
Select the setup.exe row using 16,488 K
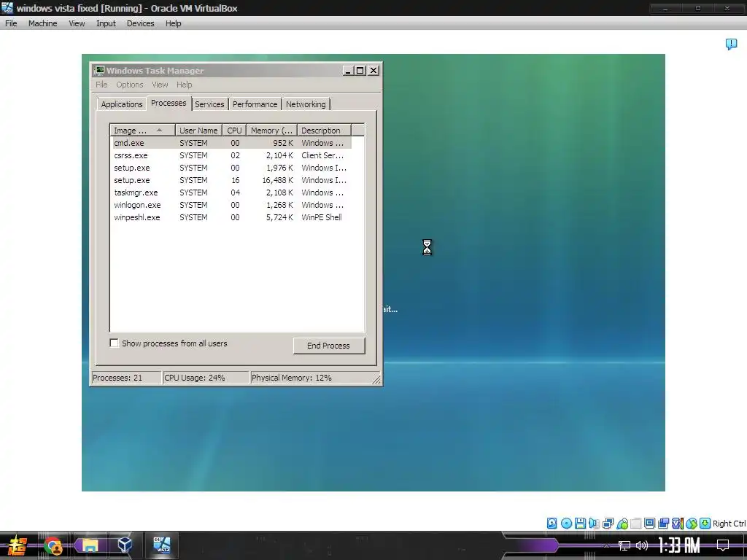(231, 180)
